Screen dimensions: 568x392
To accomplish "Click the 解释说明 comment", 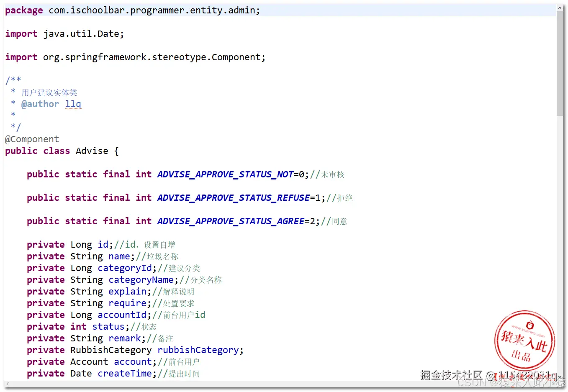I will point(173,292).
